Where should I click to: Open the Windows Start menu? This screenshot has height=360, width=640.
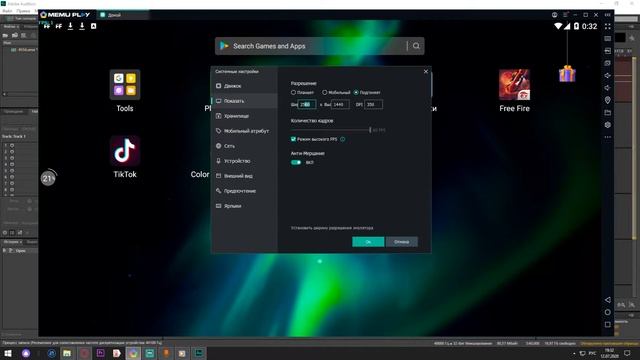coord(8,353)
